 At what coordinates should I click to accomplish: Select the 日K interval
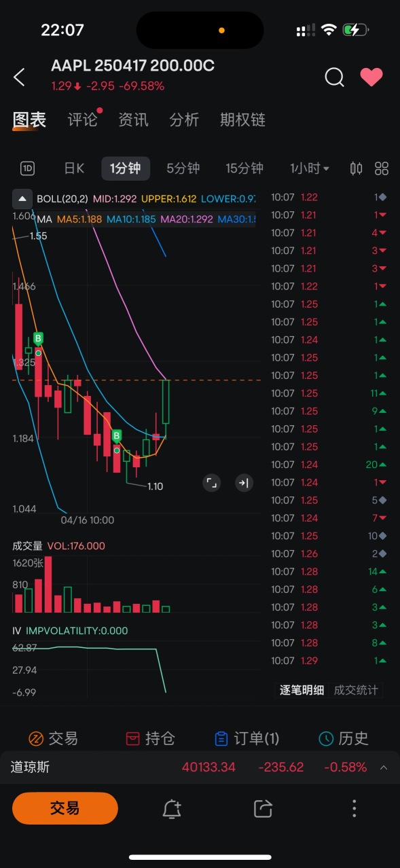(x=74, y=168)
